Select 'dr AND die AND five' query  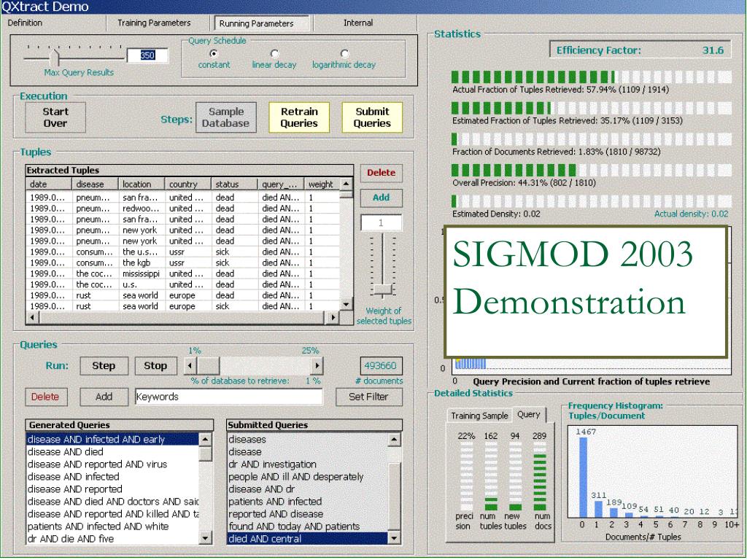pyautogui.click(x=113, y=539)
